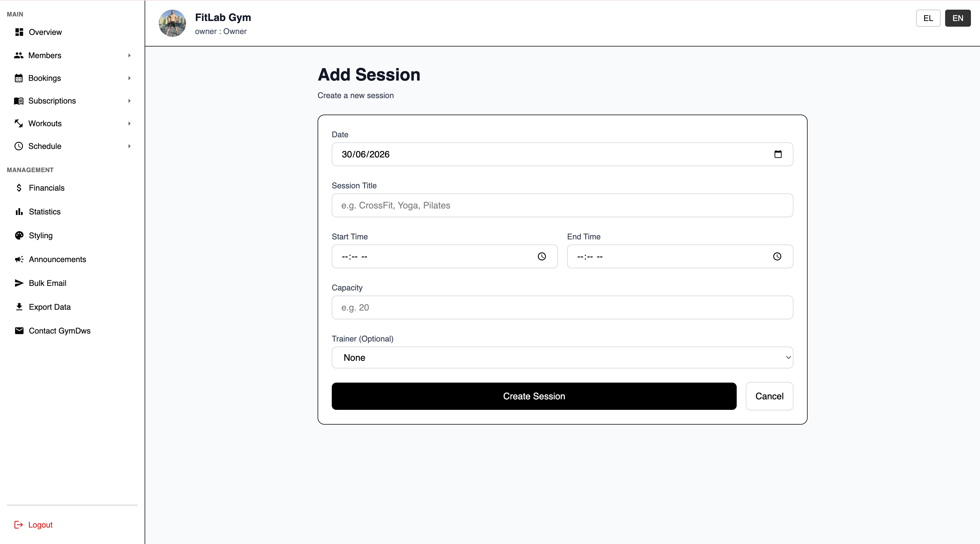Click the Cancel button

769,396
